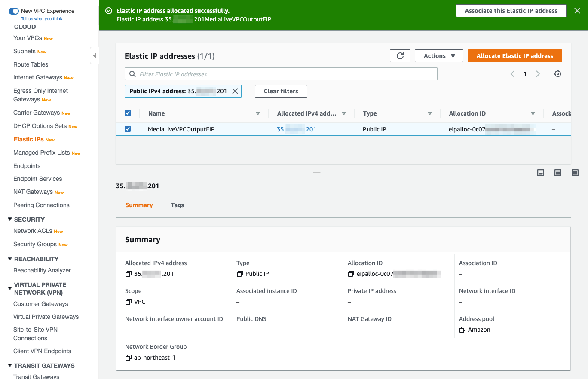Click the Clear filters button
This screenshot has width=588, height=379.
(x=281, y=91)
